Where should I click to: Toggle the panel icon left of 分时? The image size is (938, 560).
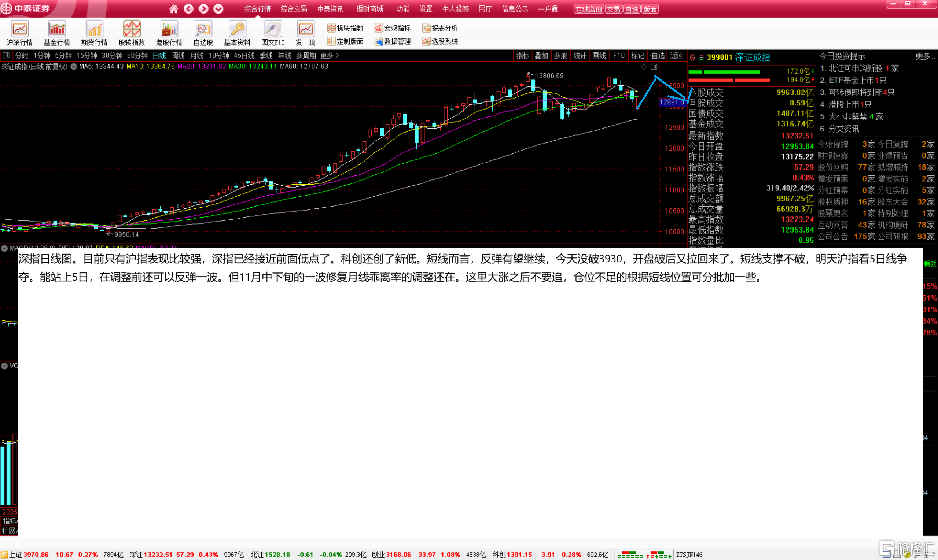coord(6,55)
